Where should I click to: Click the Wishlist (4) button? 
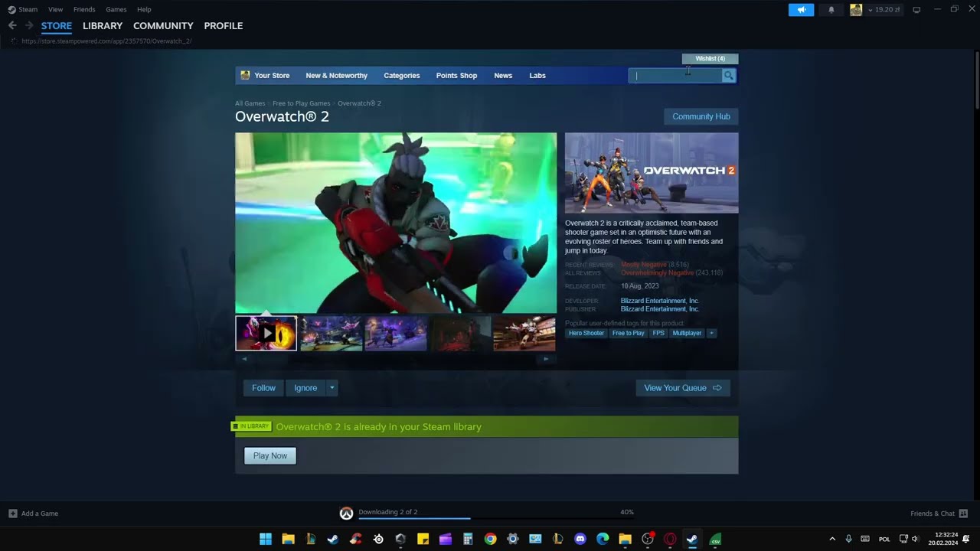710,59
